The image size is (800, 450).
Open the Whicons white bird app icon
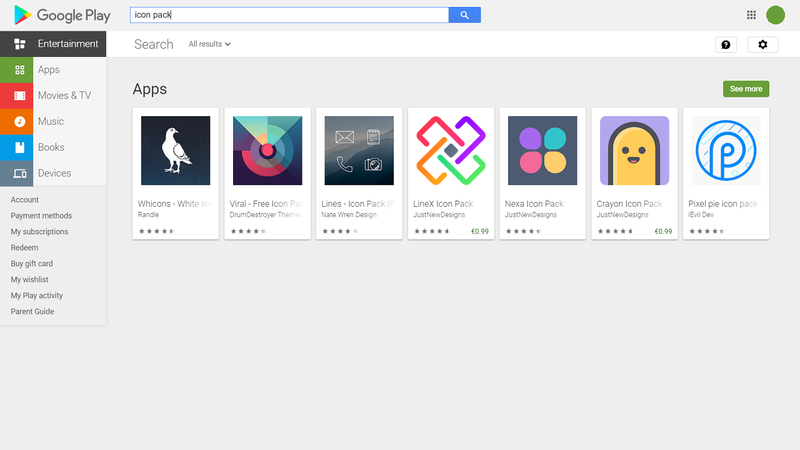tap(176, 151)
